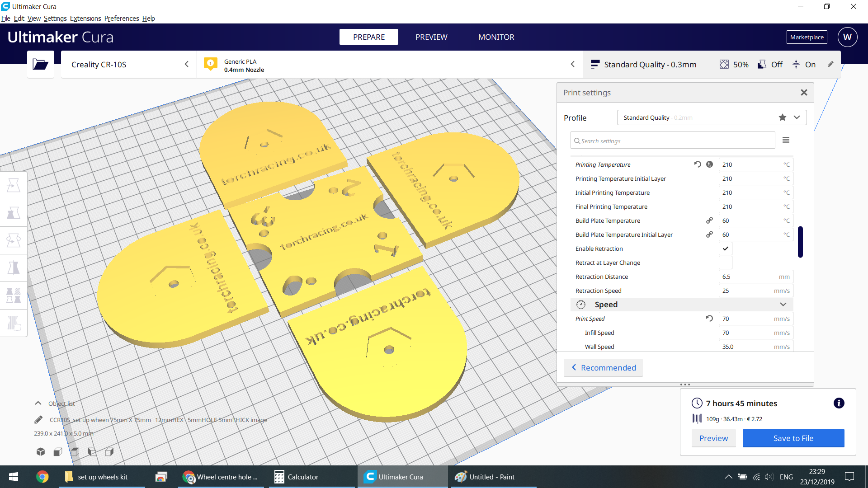Screen dimensions: 868x488
Task: Toggle Retract at Layer Change checkbox
Action: coord(726,263)
